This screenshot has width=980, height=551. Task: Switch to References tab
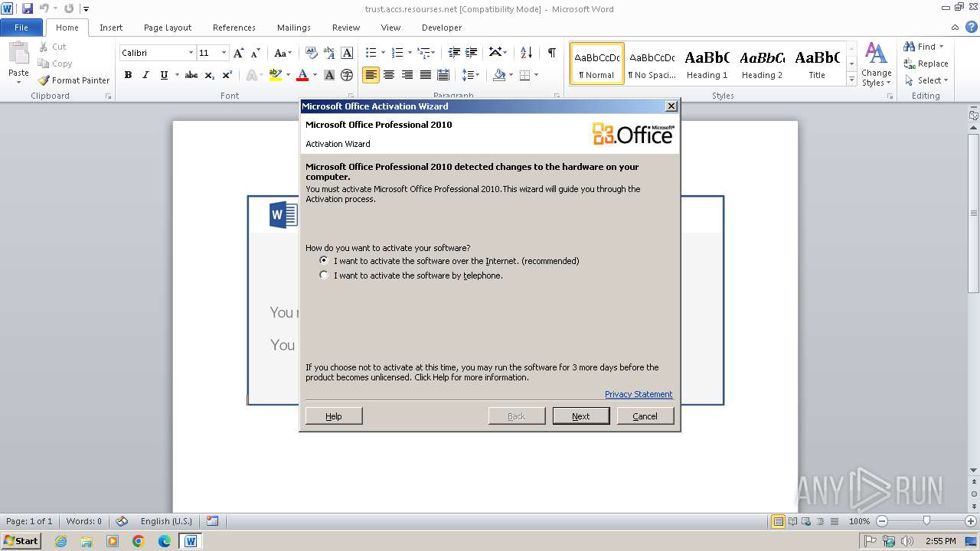point(234,28)
